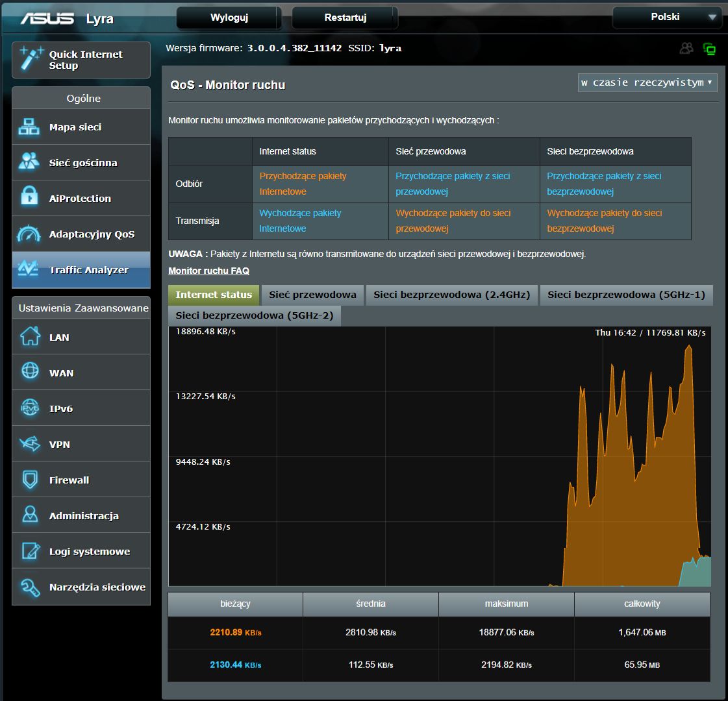
Task: Click the Administracja user icon
Action: pyautogui.click(x=30, y=515)
